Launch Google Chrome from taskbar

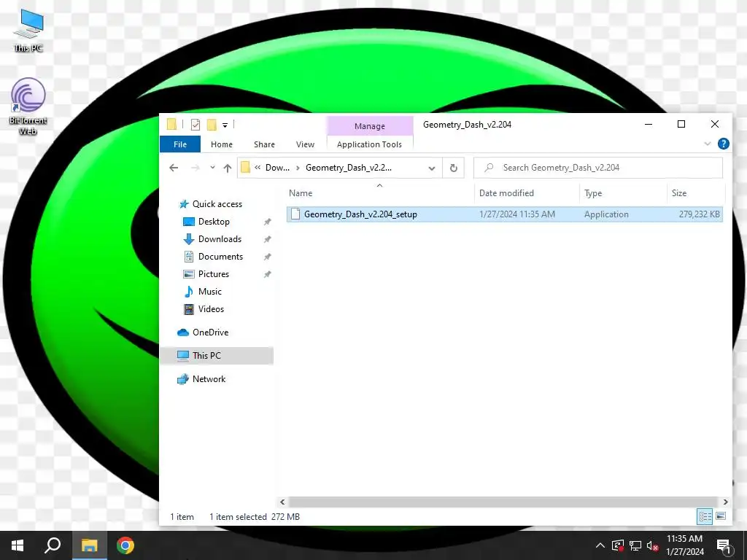(125, 545)
